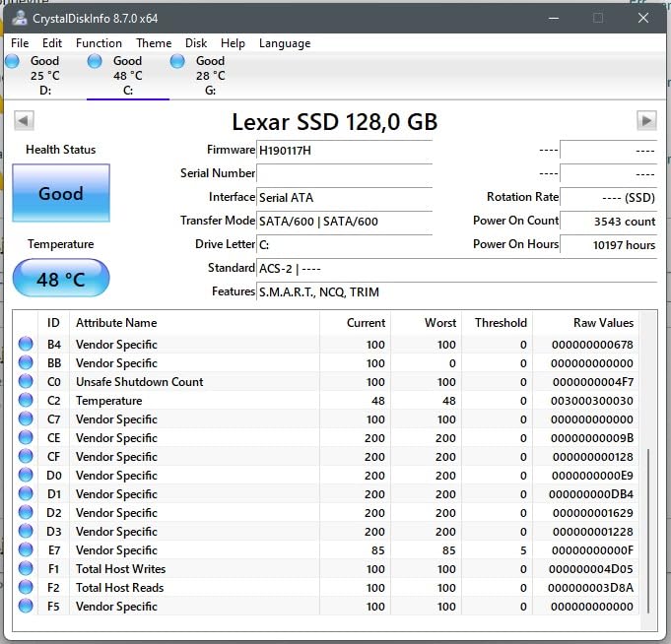Select the Total Host Reads attribute name

click(120, 588)
